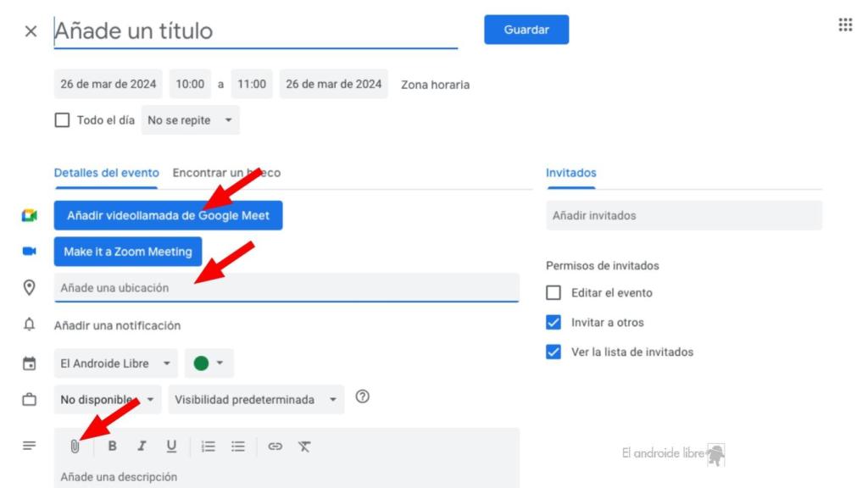
Task: Click the notification bell icon
Action: click(30, 324)
